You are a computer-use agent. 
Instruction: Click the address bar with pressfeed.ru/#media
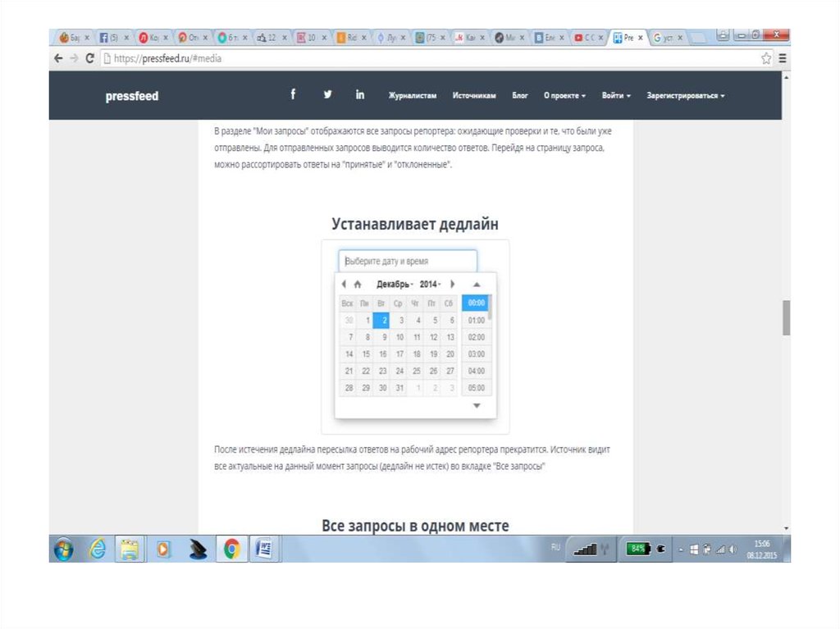tap(428, 58)
